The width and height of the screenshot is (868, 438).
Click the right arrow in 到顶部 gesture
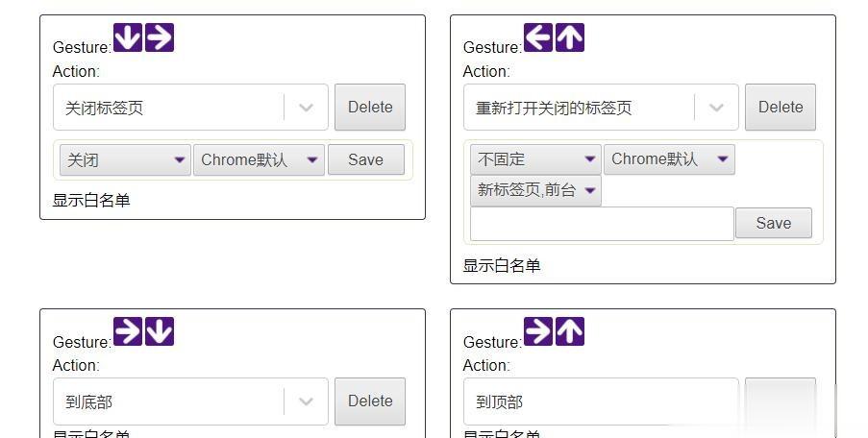click(x=538, y=332)
